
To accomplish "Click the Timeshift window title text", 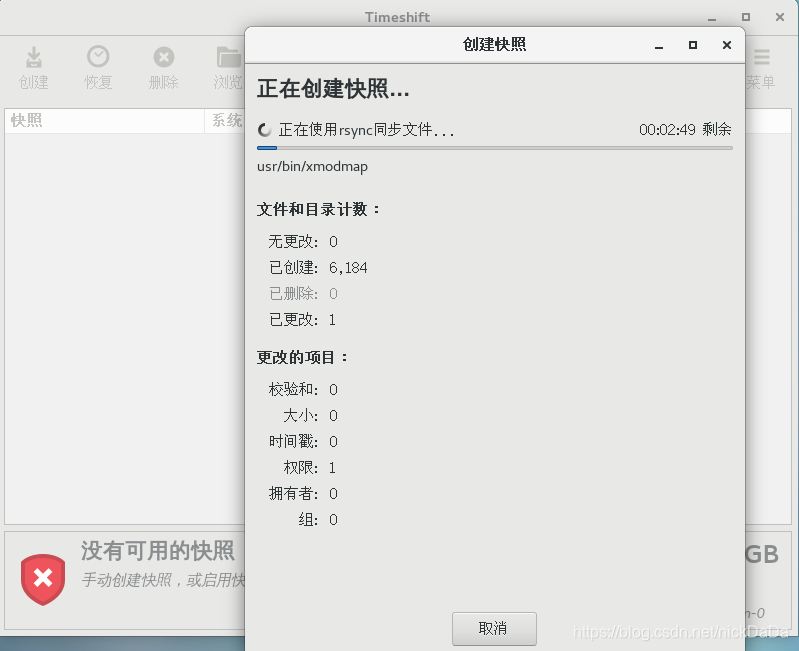I will coord(397,17).
